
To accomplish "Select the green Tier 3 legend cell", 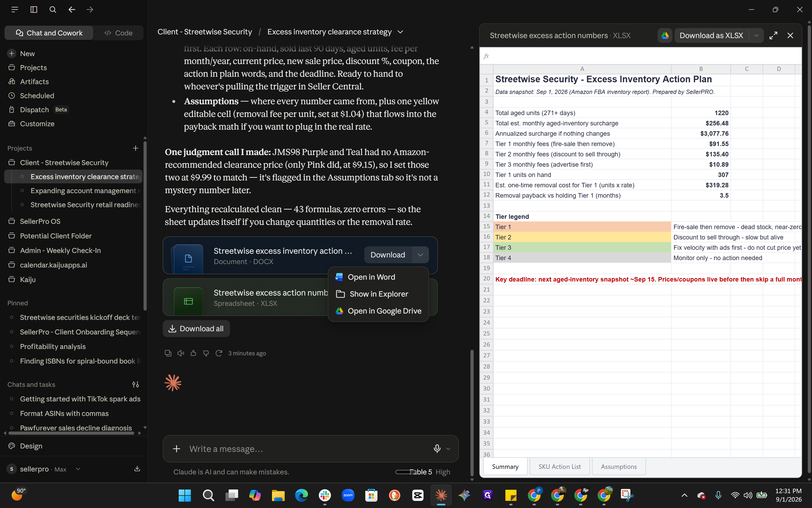I will click(582, 248).
